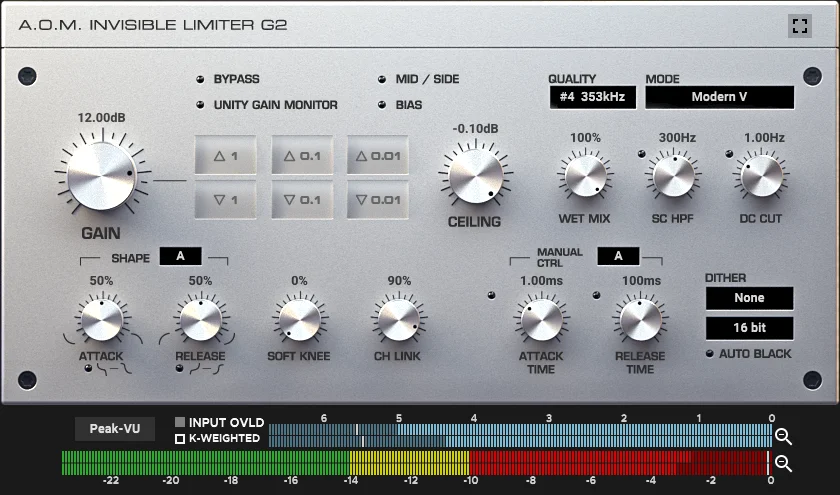This screenshot has height=495, width=840.
Task: Click the 300Hz sidechain filter value
Action: pos(677,138)
